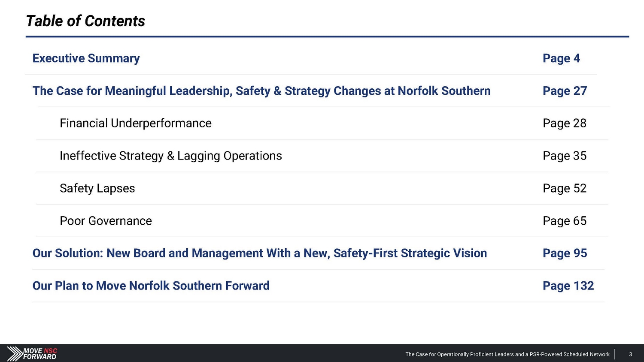Screen dimensions: 644x362
Task: Click the footer text about PSR-Powered Scheduled Network
Action: click(x=507, y=354)
